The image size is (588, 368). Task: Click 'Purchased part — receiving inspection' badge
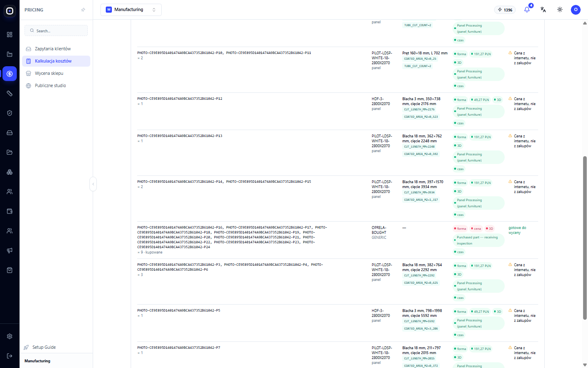coord(479,240)
